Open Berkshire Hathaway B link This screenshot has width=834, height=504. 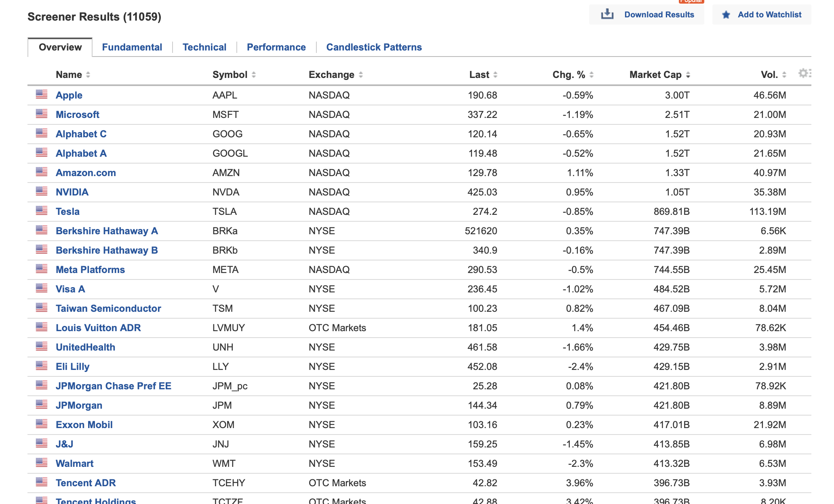107,250
